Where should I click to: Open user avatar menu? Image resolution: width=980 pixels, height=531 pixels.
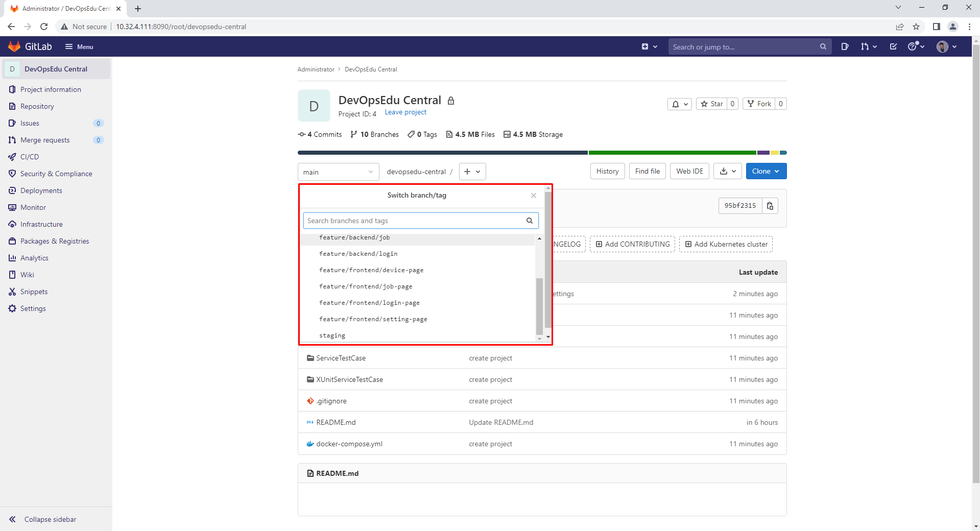coord(946,46)
